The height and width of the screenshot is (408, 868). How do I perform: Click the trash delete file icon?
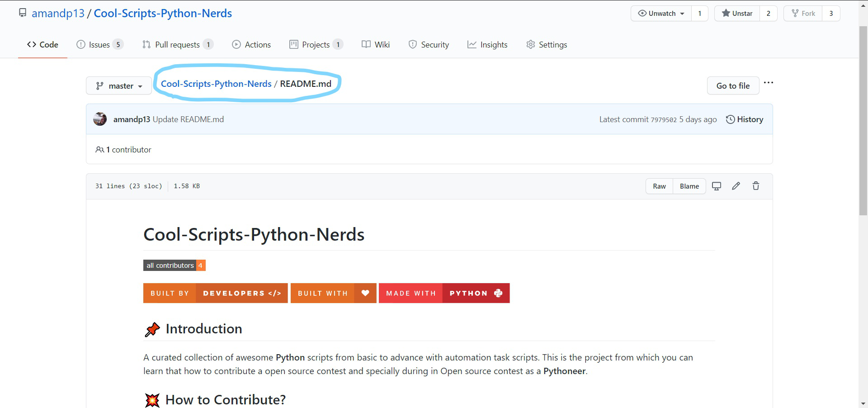pos(755,186)
